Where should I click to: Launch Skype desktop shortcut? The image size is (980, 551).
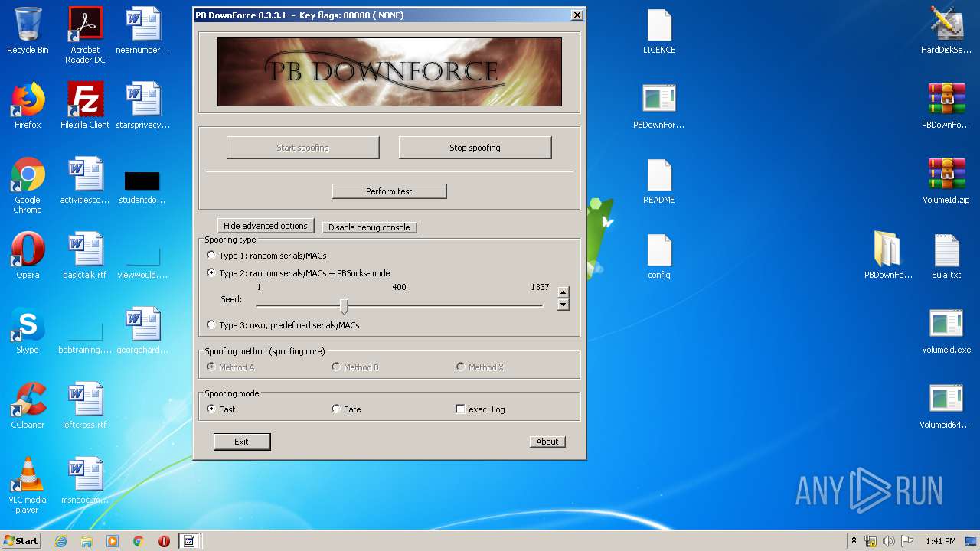coord(28,331)
